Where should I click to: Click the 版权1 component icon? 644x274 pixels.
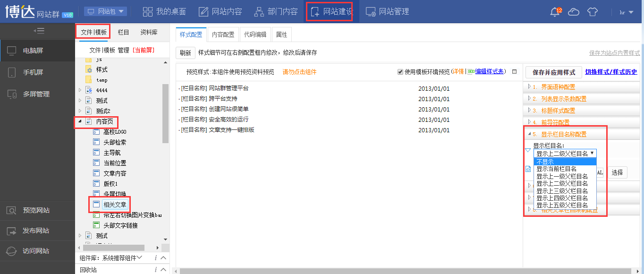96,184
